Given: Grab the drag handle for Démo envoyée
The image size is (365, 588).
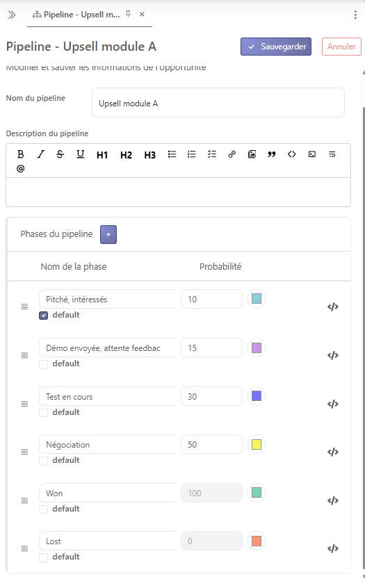Looking at the screenshot, I should [x=24, y=355].
